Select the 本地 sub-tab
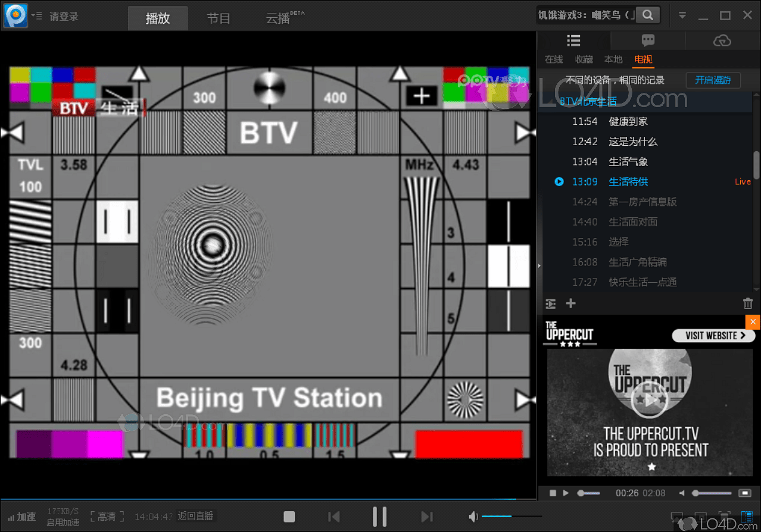 pyautogui.click(x=613, y=60)
